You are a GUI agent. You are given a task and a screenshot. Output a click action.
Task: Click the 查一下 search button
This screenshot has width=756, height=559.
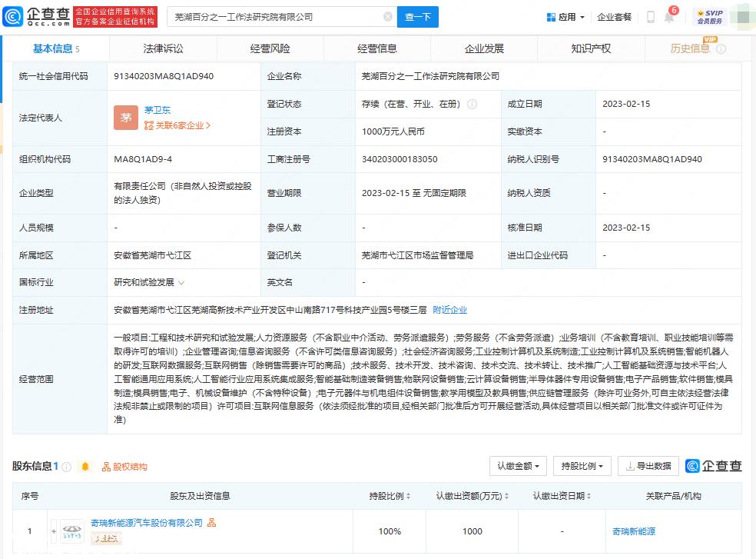pos(417,17)
